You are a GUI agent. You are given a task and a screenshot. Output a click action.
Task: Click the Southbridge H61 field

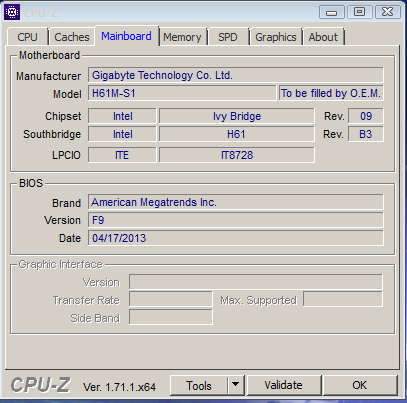pyautogui.click(x=237, y=134)
